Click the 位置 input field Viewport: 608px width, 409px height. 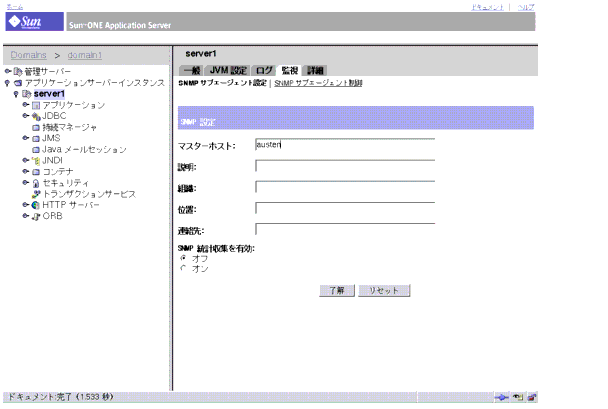tap(345, 208)
